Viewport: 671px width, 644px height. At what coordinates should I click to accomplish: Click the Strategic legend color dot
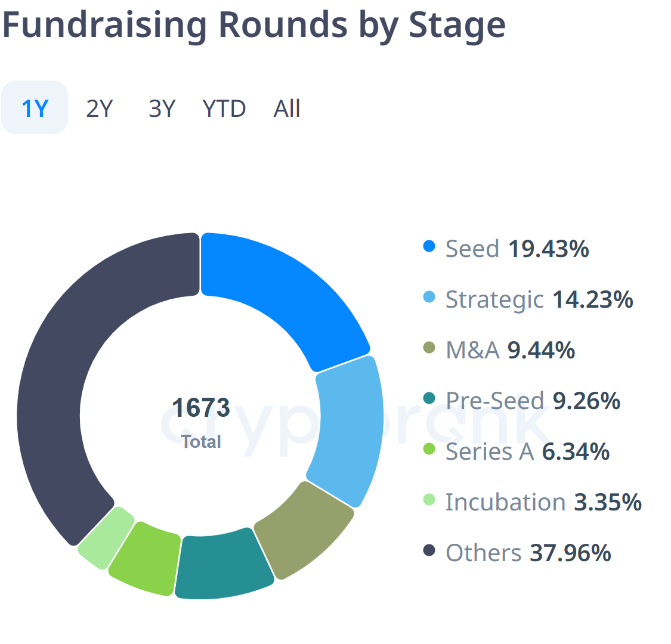429,297
